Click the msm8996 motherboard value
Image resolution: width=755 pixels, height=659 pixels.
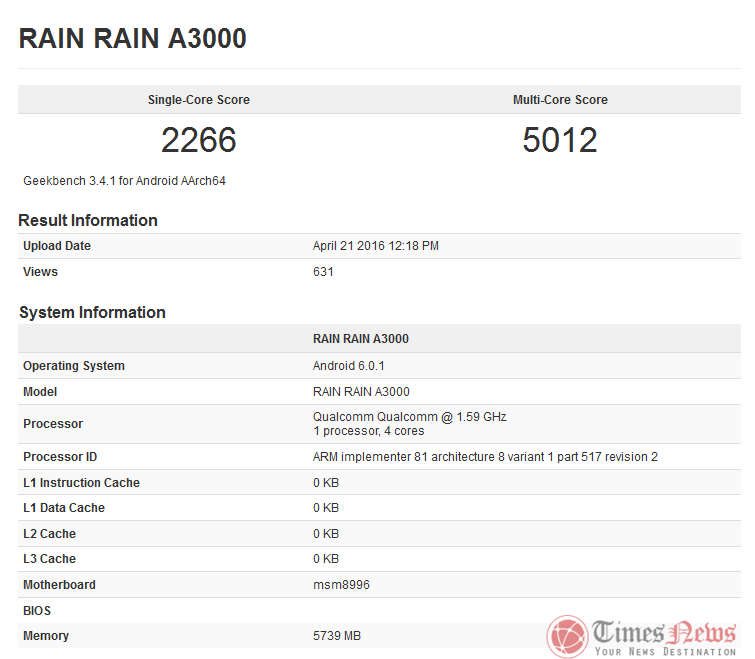341,585
